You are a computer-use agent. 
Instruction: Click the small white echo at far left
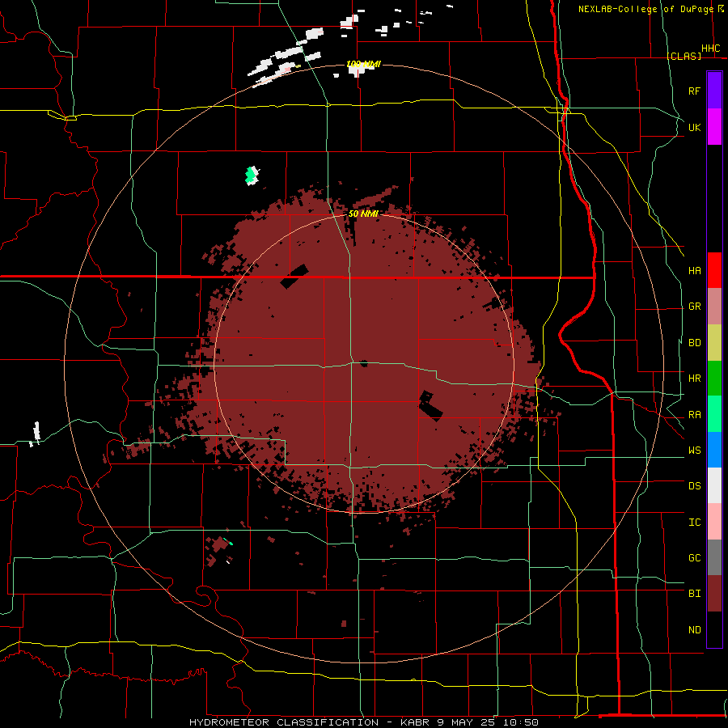tap(36, 434)
